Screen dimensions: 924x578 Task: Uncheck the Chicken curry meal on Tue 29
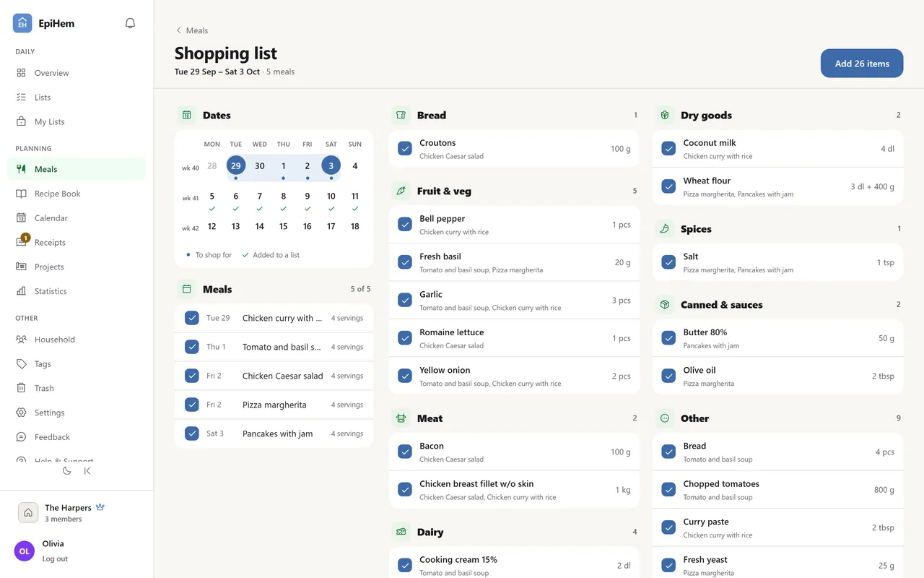(x=191, y=318)
